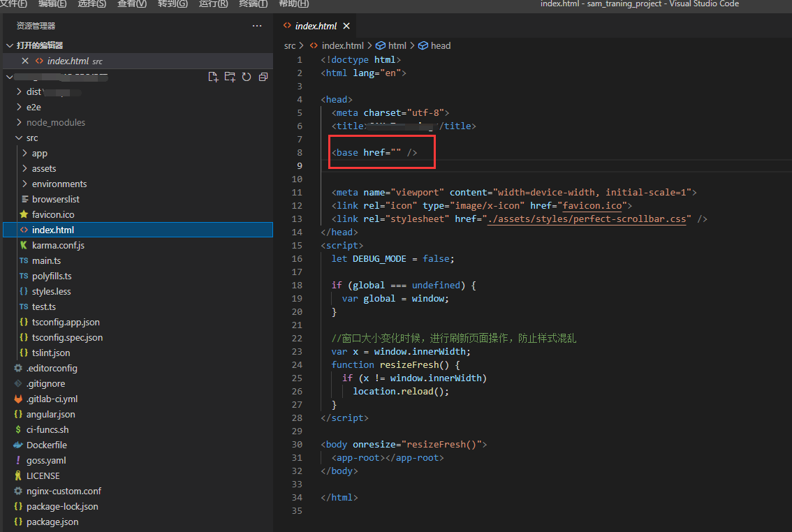Click the license icon beside LICENSE
The height and width of the screenshot is (532, 792).
click(x=18, y=475)
